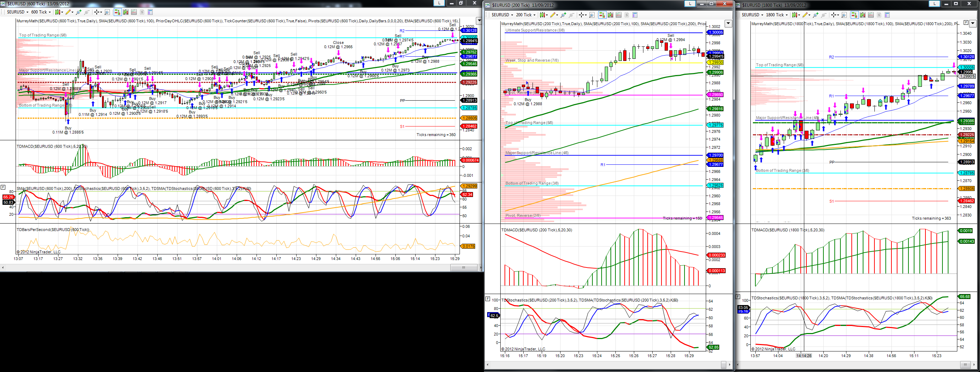Viewport: 980px width, 372px height.
Task: Click the 14:14:26 time marker on 1800 Tick axis
Action: click(x=804, y=356)
